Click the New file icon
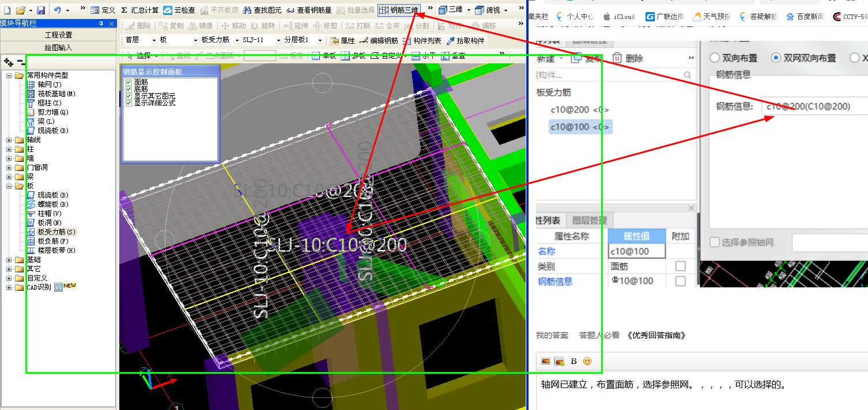868x410 pixels. [7, 10]
